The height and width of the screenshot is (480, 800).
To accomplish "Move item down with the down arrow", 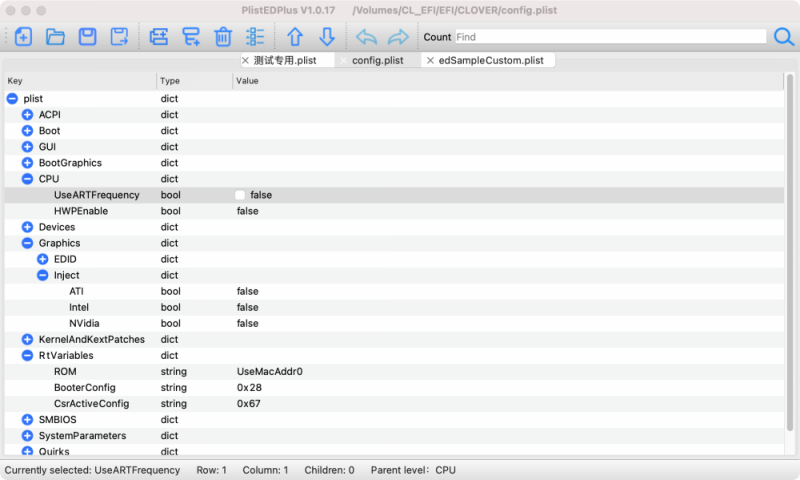I will 327,37.
